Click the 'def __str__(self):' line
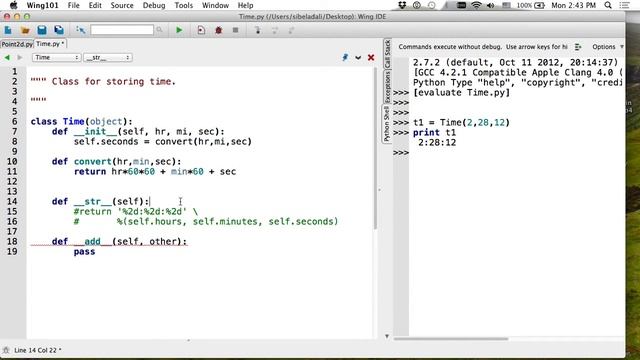The width and height of the screenshot is (640, 360). pyautogui.click(x=100, y=202)
